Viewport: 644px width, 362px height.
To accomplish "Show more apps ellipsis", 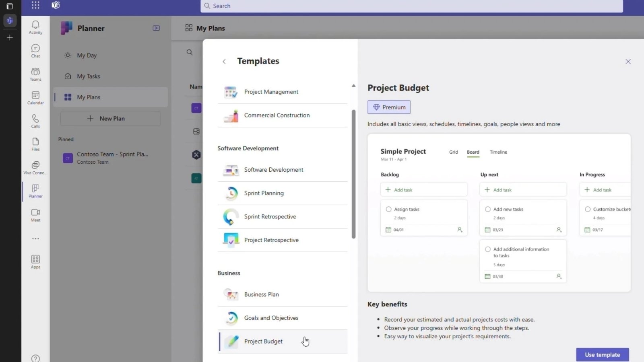I will coord(35,239).
